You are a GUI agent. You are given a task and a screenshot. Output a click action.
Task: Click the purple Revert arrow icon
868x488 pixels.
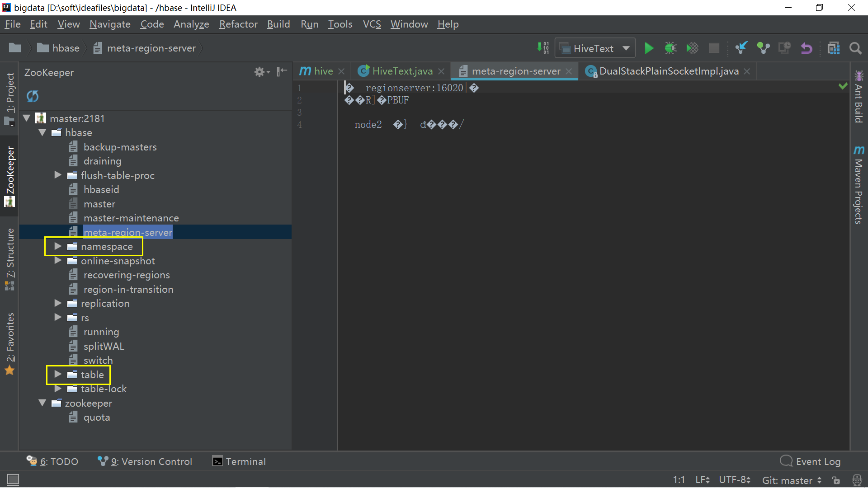[x=806, y=48]
